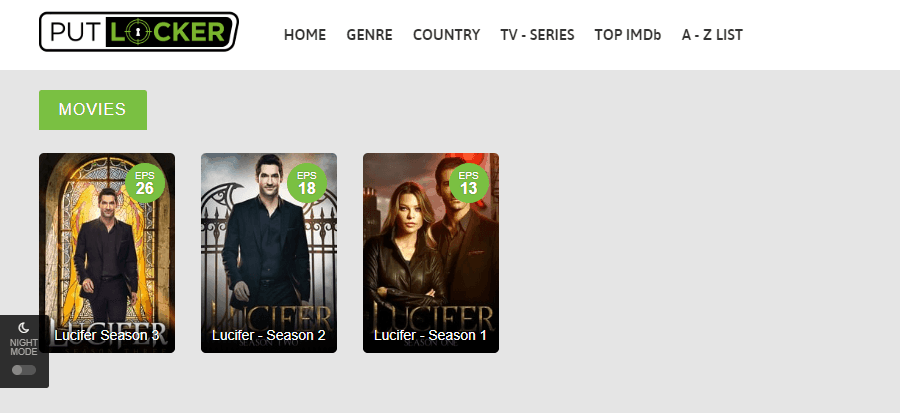Click the 'Lucifer - Season 2' title link
The image size is (900, 413).
(269, 335)
